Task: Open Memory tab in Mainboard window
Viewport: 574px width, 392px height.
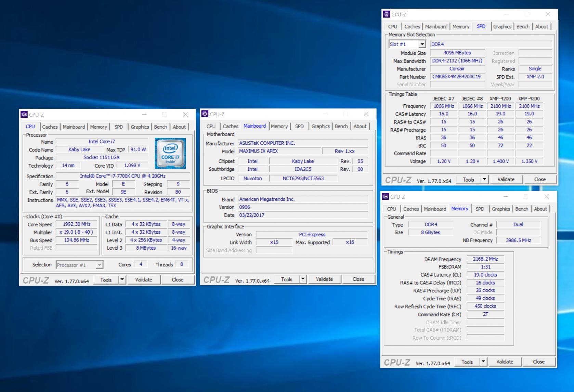Action: [x=279, y=126]
